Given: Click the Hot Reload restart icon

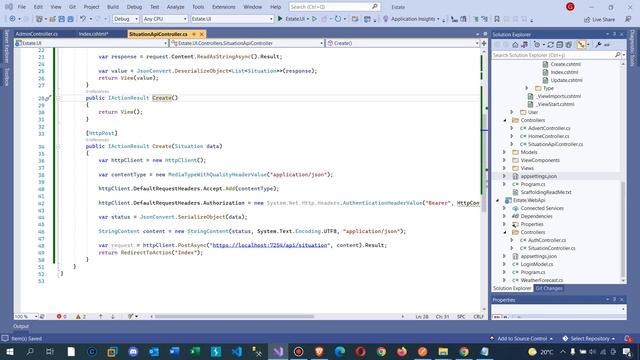Looking at the screenshot, I should point(338,19).
